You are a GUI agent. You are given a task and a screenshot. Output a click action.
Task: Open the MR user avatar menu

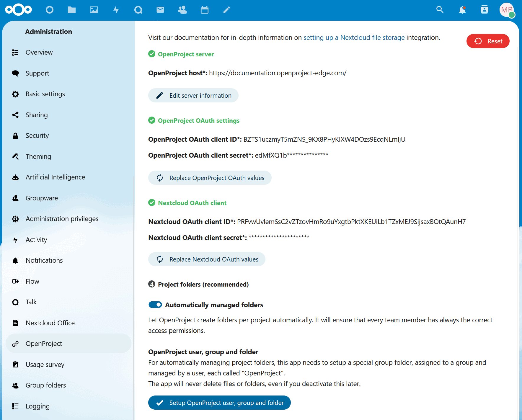pyautogui.click(x=507, y=10)
